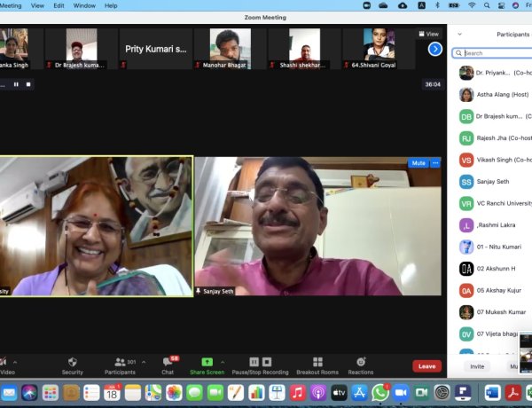
Task: Open Siri from the Dock
Action: pos(29,393)
